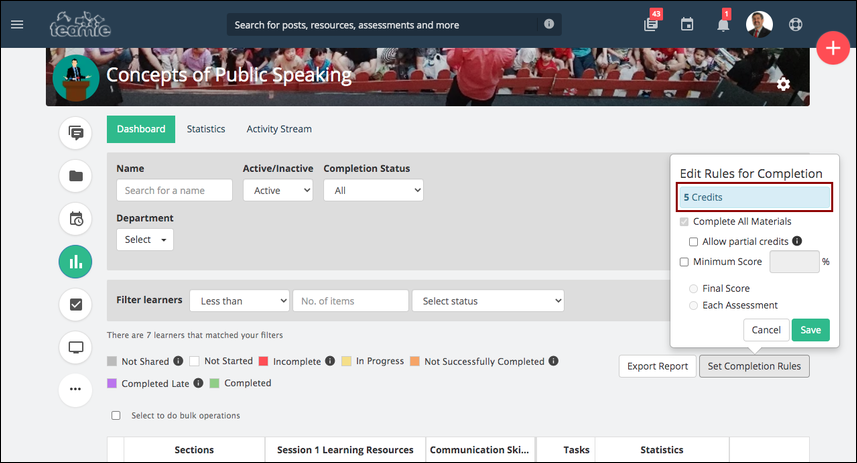Click Export Report button
857x463 pixels.
(658, 366)
